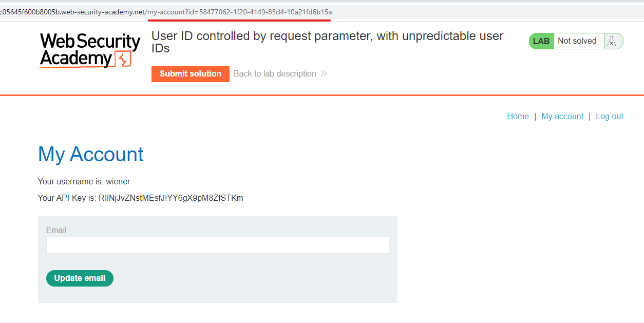Image resolution: width=644 pixels, height=323 pixels.
Task: Click the double chevron beside lab description
Action: [x=324, y=74]
